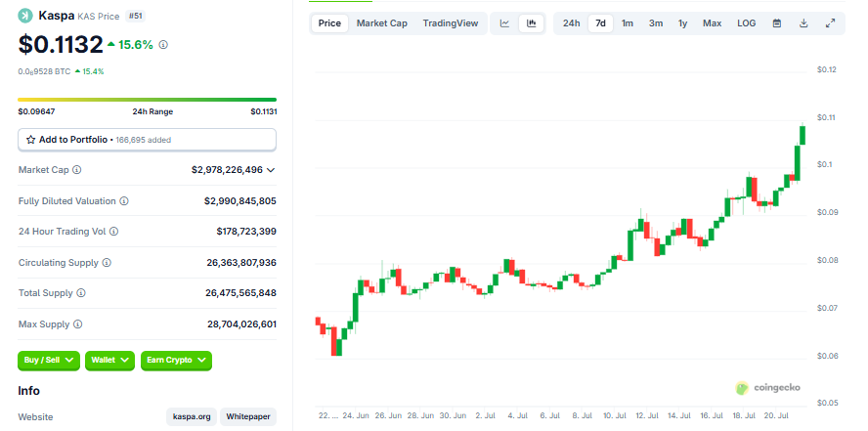Switch to the line chart view icon
The image size is (868, 431).
pos(504,23)
